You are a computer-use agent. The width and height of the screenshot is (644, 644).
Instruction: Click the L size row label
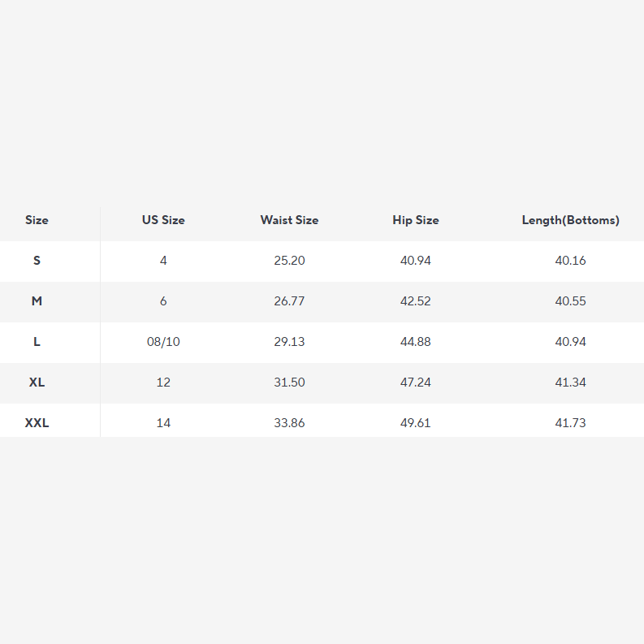(x=37, y=342)
